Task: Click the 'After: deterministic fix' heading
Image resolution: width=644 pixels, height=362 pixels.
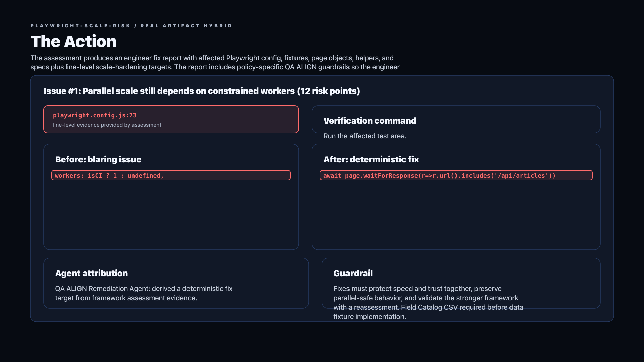Action: 371,159
